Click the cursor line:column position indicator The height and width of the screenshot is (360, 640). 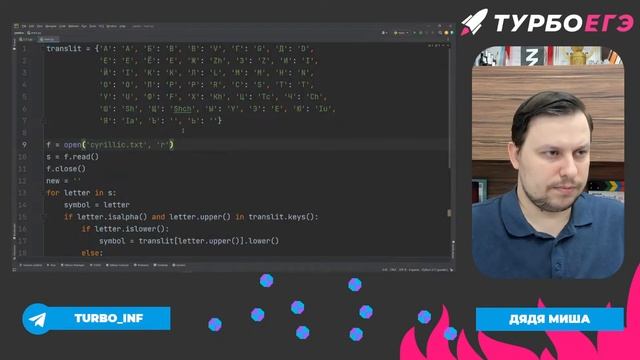385,270
